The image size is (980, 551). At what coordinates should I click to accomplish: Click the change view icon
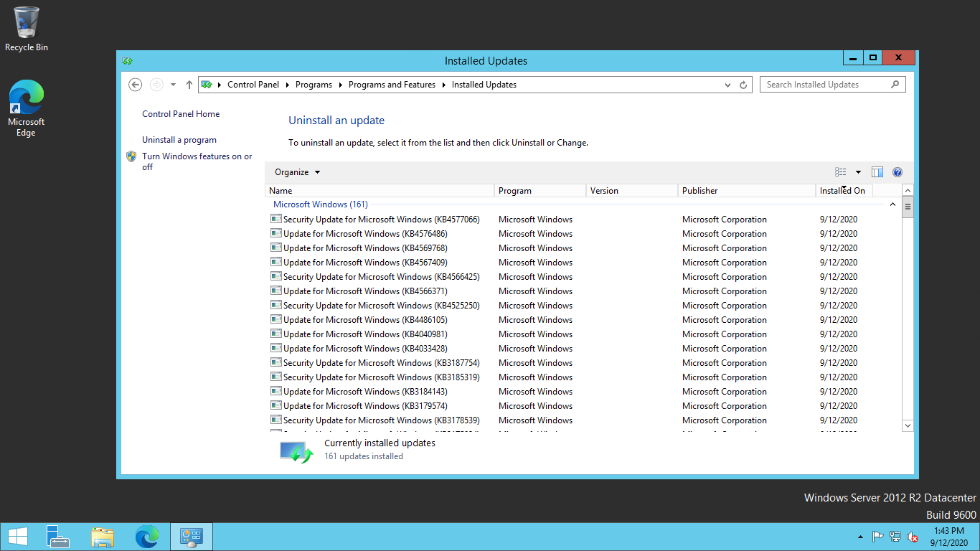tap(841, 172)
